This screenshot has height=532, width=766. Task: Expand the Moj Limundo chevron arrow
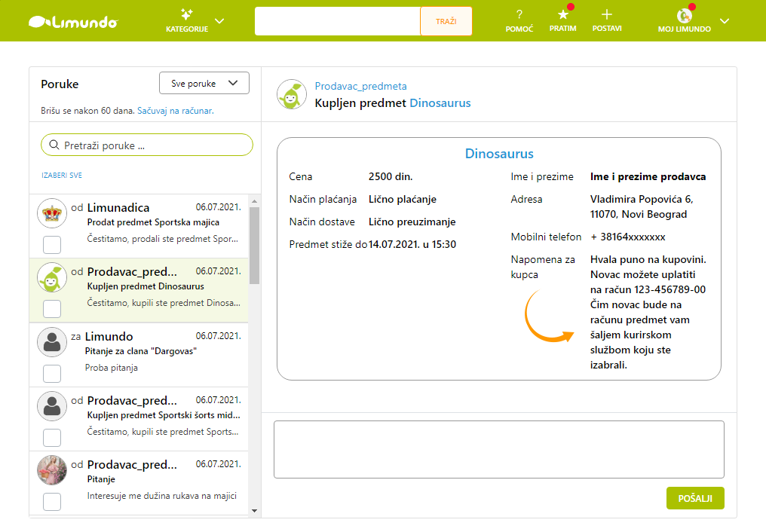(725, 21)
